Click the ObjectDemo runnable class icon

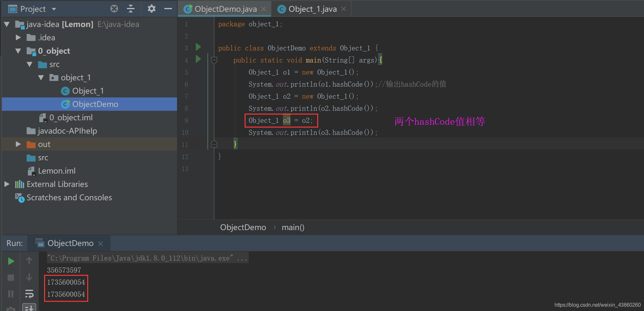click(65, 104)
